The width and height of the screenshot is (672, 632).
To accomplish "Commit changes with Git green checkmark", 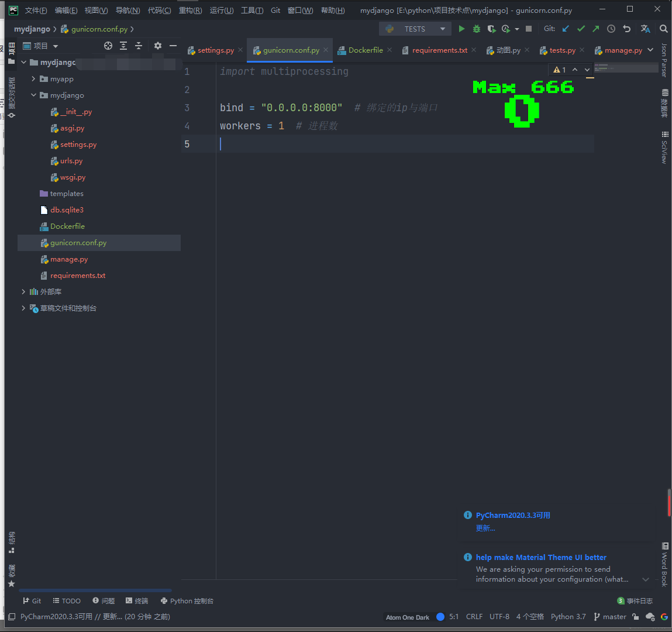I will [581, 29].
